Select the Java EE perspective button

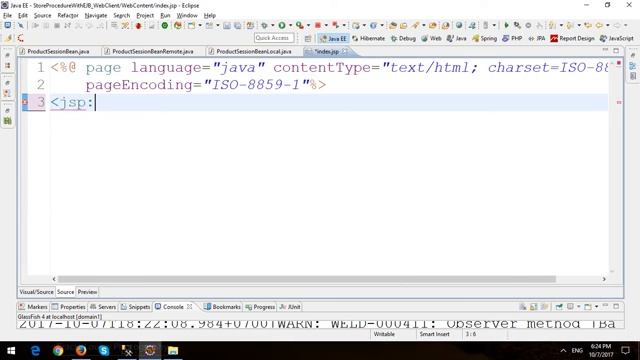pyautogui.click(x=333, y=38)
